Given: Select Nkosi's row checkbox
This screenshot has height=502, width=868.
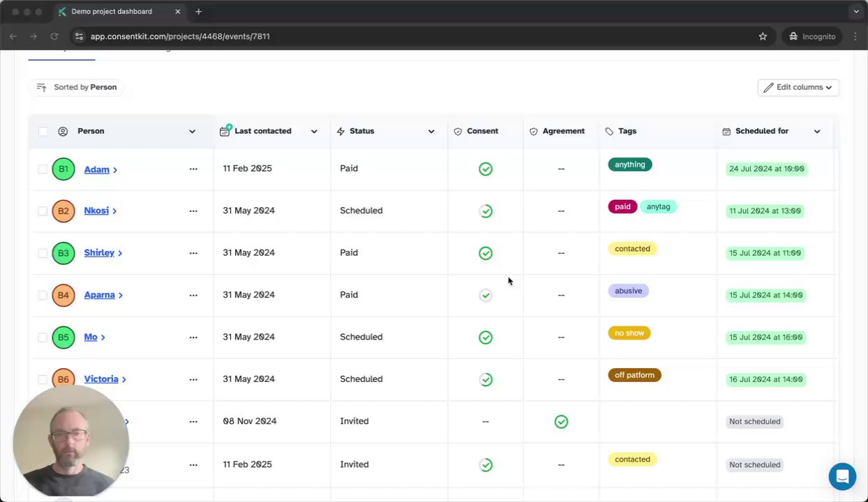Looking at the screenshot, I should click(x=43, y=211).
